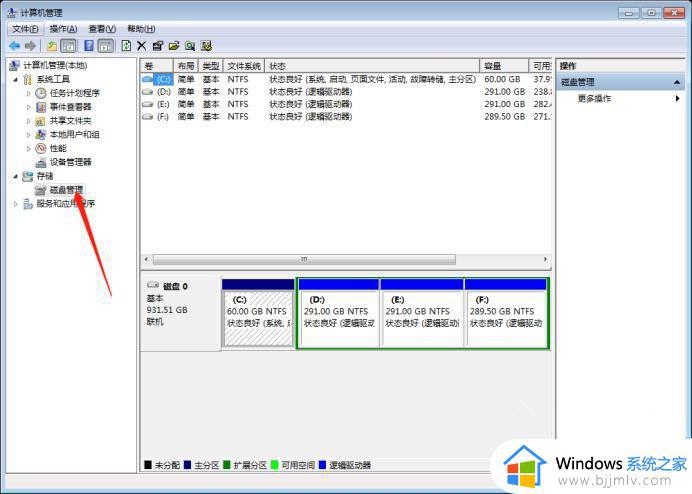
Task: Expand the 本地用户和组 node arrow
Action: 29,135
